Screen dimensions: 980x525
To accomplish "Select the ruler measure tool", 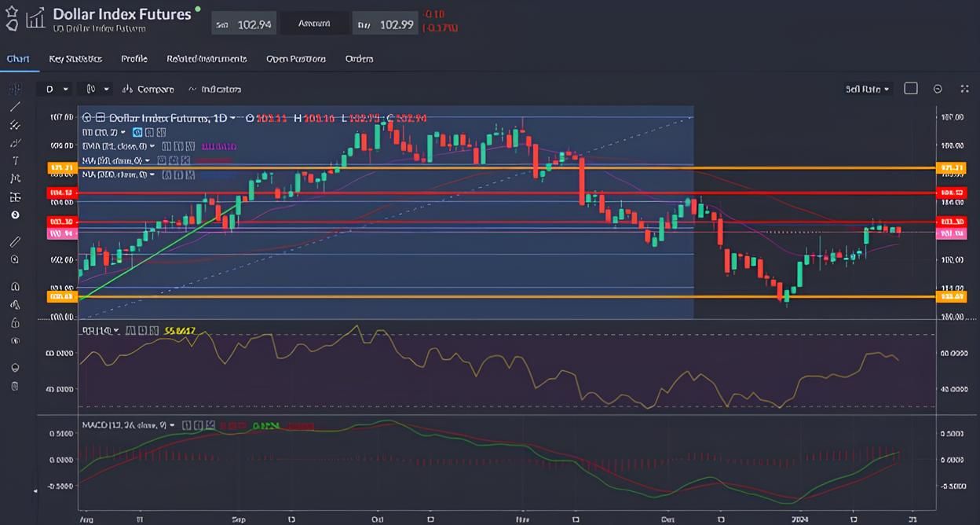I will click(x=15, y=241).
